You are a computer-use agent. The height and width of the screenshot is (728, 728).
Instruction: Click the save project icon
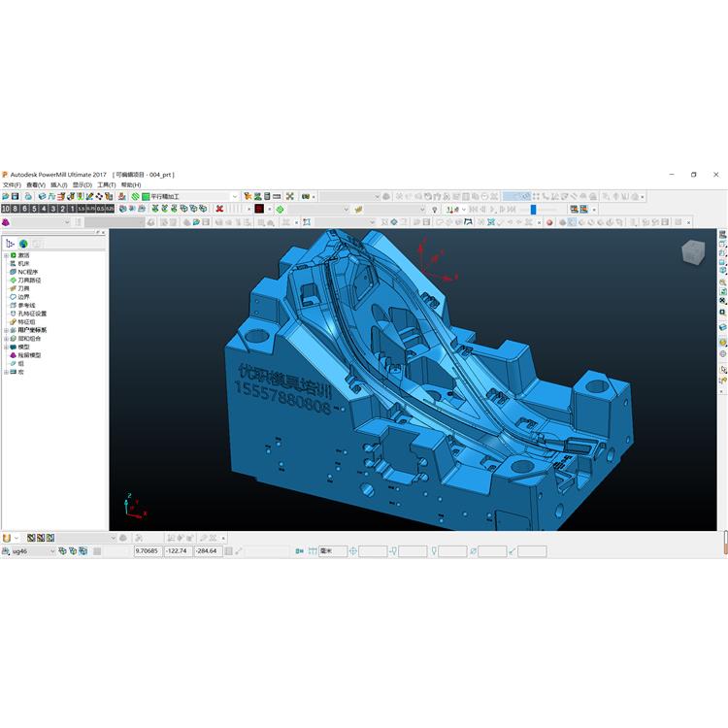pos(15,196)
